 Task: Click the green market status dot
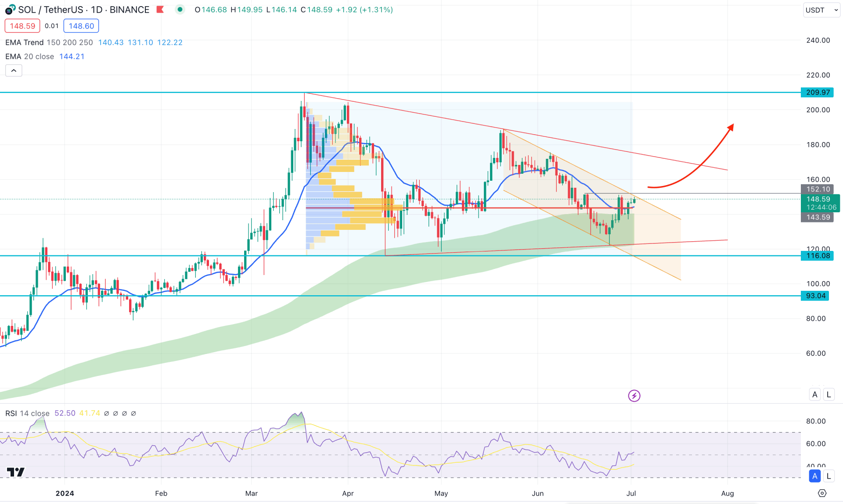click(180, 10)
